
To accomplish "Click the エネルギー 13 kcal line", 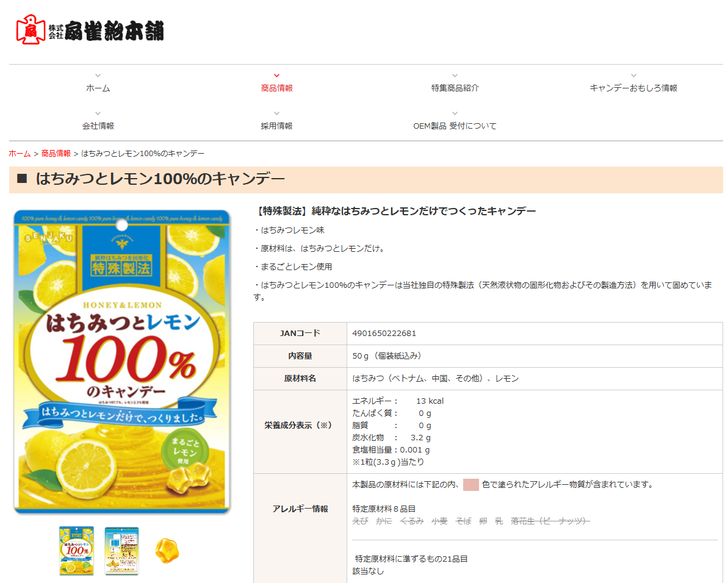I will tap(398, 401).
